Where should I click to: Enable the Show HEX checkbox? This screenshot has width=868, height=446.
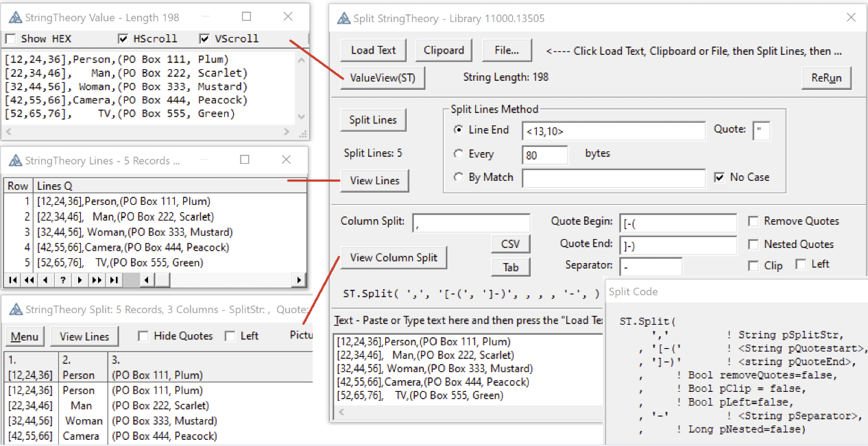tap(11, 38)
